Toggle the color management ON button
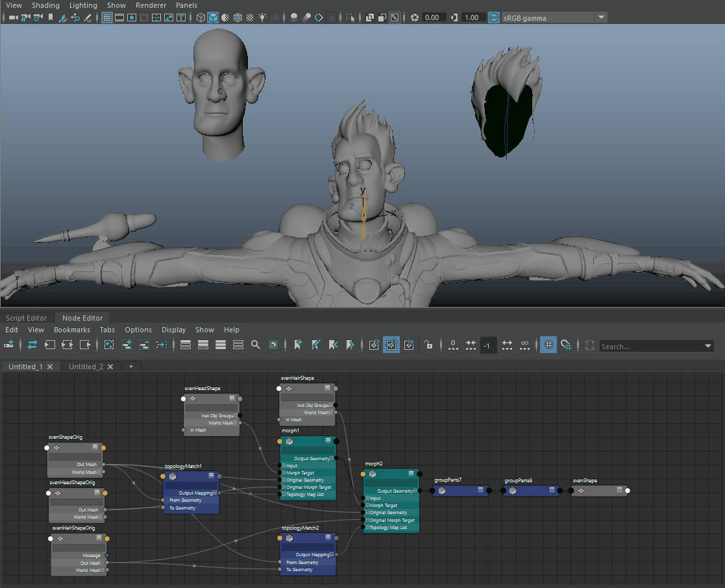This screenshot has height=588, width=725. 494,18
